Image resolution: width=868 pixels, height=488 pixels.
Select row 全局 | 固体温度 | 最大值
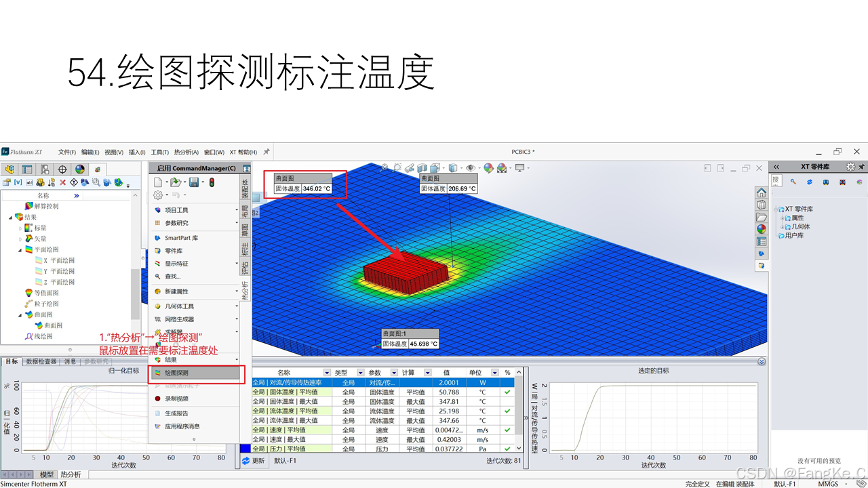(x=382, y=401)
